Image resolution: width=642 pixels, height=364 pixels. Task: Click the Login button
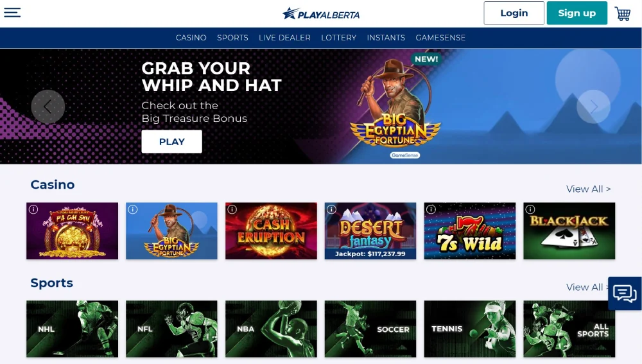[x=514, y=13]
